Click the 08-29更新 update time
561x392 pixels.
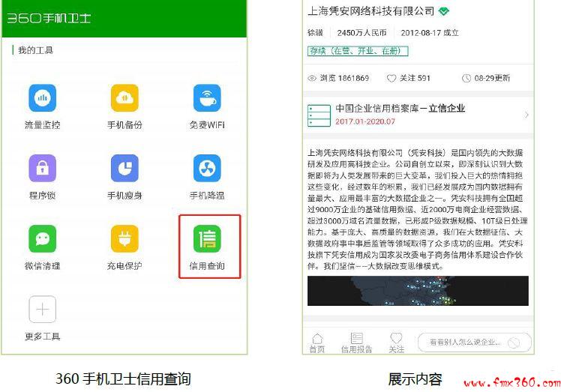pyautogui.click(x=492, y=78)
